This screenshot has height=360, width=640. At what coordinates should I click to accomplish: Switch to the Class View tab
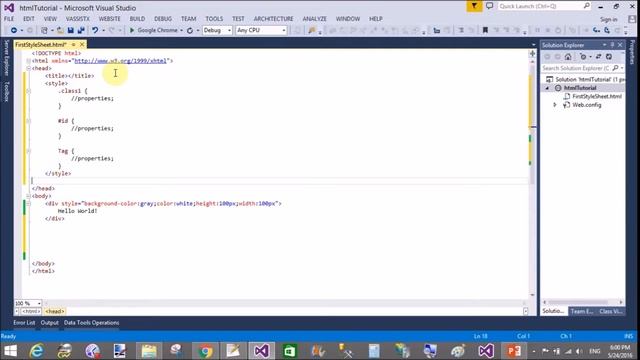point(611,311)
